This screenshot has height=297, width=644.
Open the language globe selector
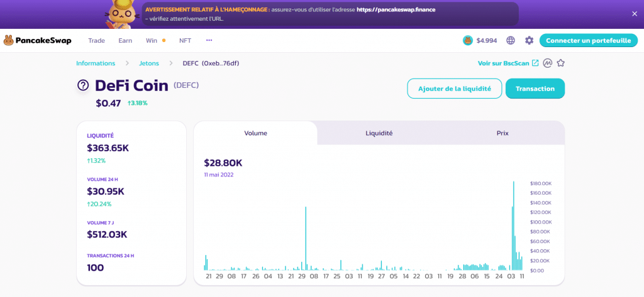coord(511,40)
